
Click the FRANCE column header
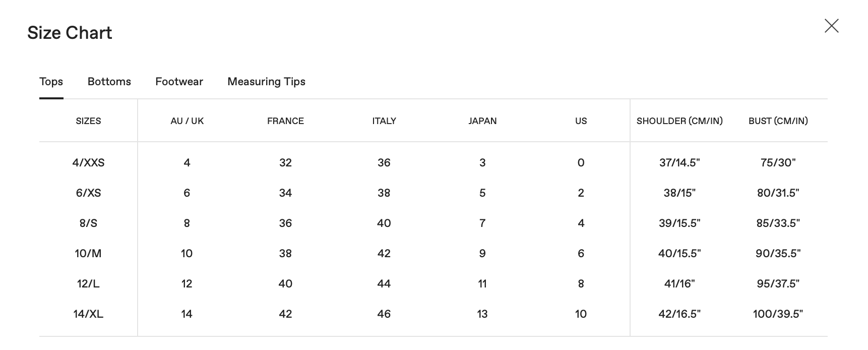click(285, 121)
